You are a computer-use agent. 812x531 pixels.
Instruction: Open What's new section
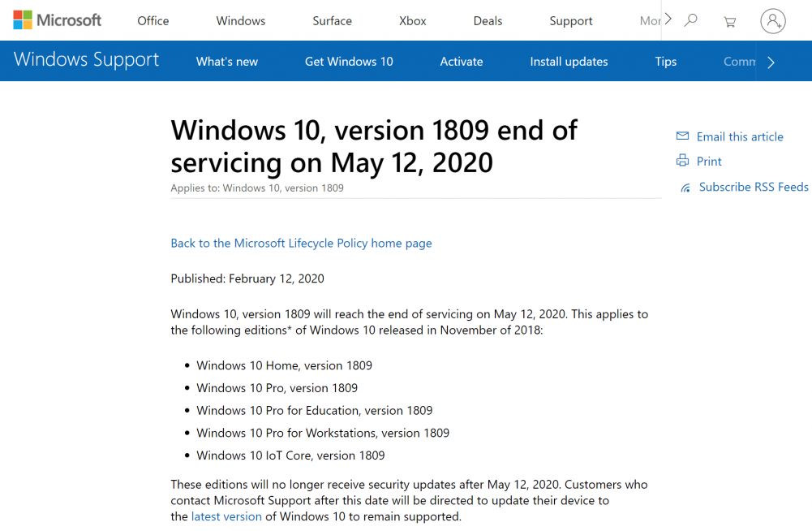(227, 62)
